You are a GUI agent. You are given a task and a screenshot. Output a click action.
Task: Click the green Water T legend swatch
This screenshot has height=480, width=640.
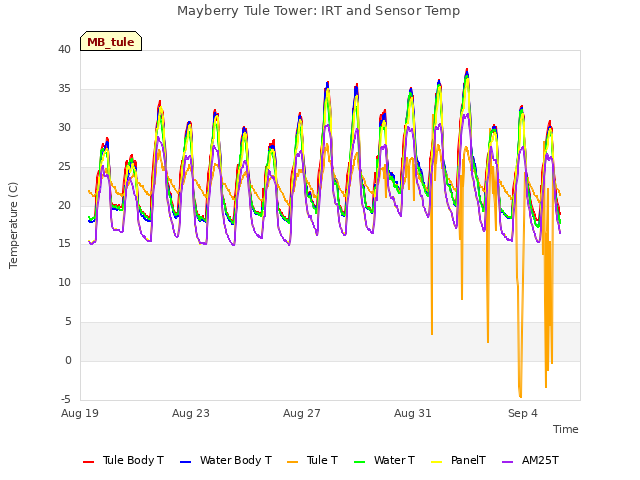pos(359,462)
